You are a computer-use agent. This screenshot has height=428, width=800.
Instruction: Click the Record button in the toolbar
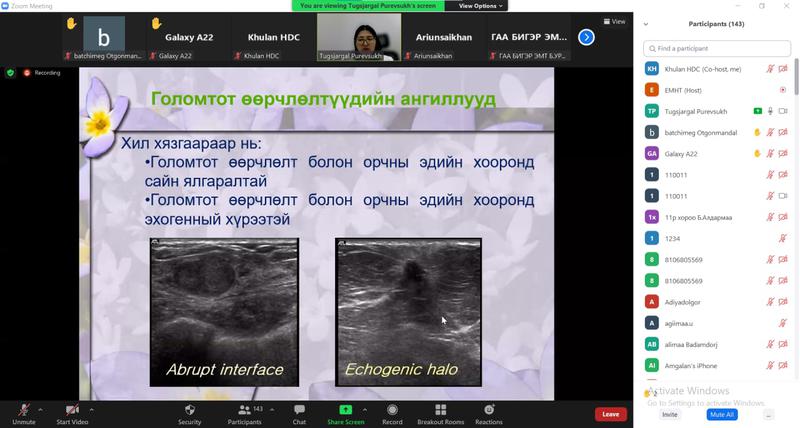(x=392, y=414)
